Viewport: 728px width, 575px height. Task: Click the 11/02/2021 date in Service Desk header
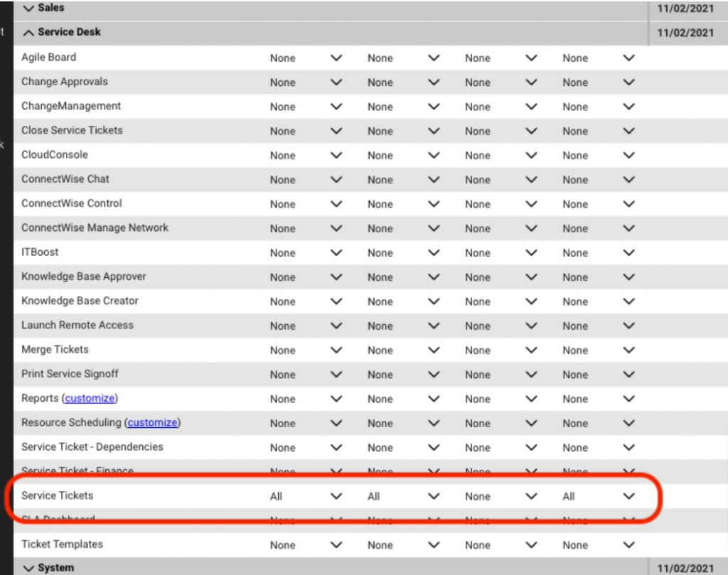coord(685,33)
